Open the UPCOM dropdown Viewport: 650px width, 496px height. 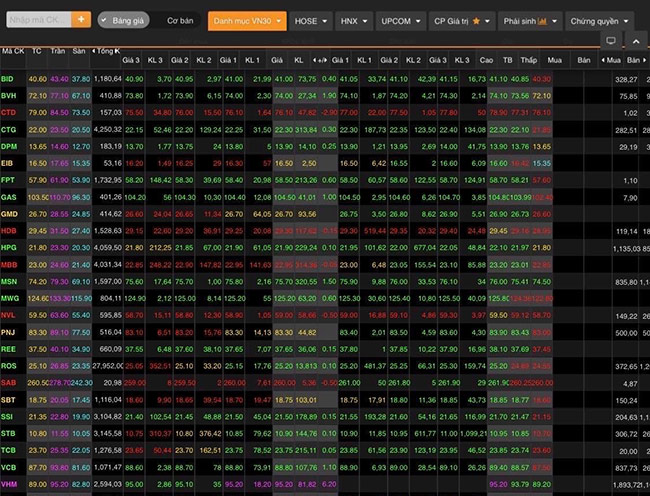click(401, 21)
